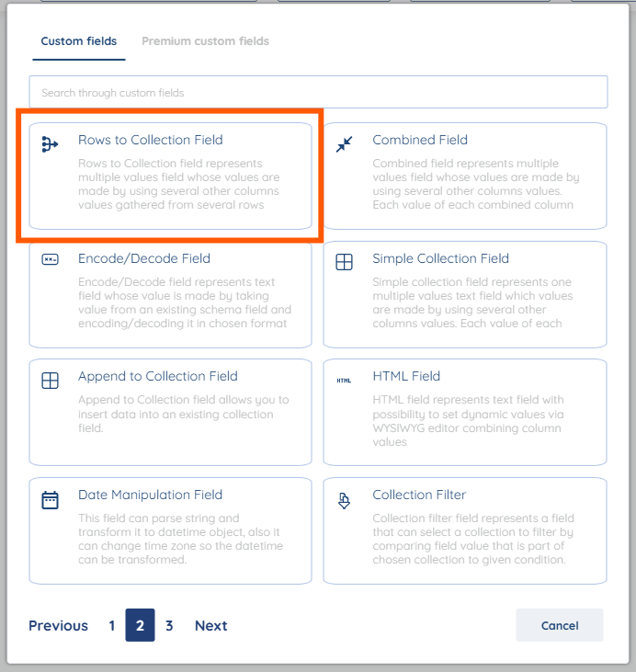Click the Simple collection description text

point(472,302)
